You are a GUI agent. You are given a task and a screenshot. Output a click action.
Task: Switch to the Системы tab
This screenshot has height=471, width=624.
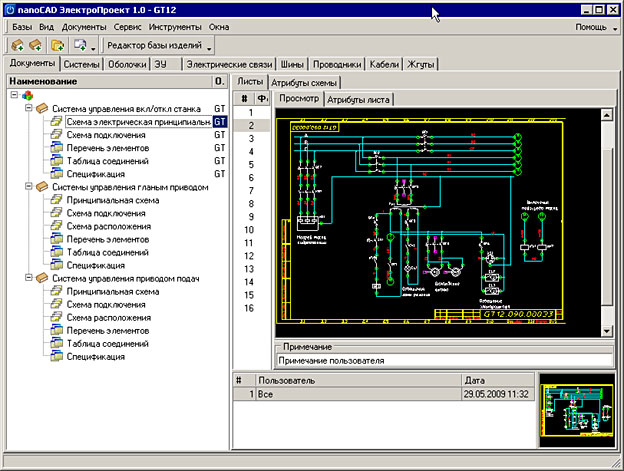point(82,64)
